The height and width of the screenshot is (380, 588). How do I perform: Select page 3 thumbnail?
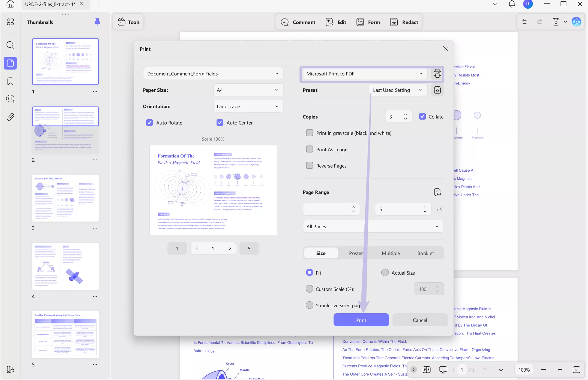tap(65, 198)
